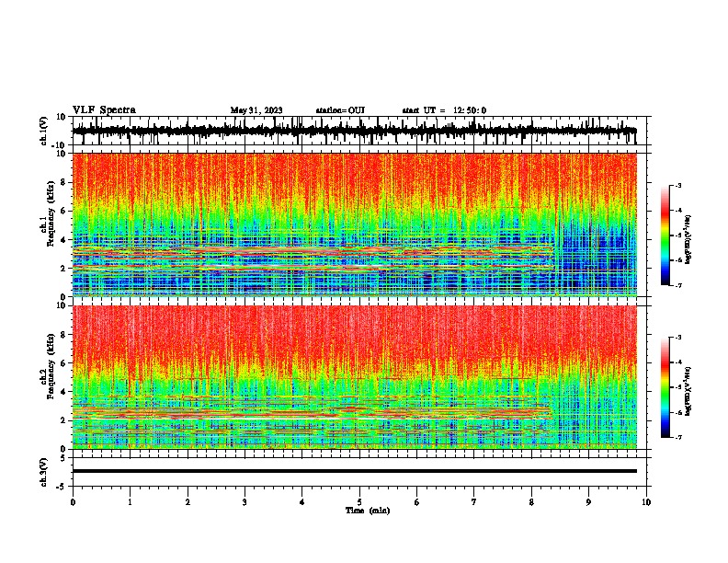Click the time axis tick label "3"
The height and width of the screenshot is (563, 728).
click(245, 502)
